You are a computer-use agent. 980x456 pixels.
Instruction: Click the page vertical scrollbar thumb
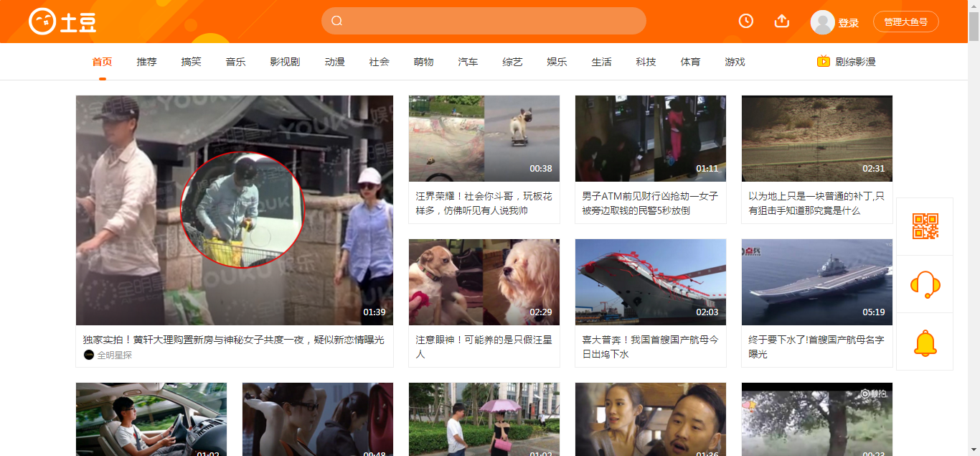974,27
